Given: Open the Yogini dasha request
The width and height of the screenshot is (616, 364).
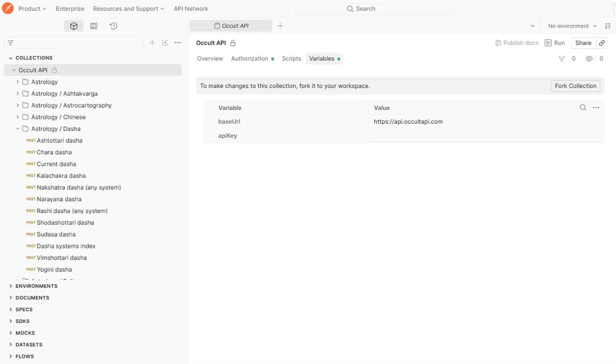Looking at the screenshot, I should [x=54, y=269].
